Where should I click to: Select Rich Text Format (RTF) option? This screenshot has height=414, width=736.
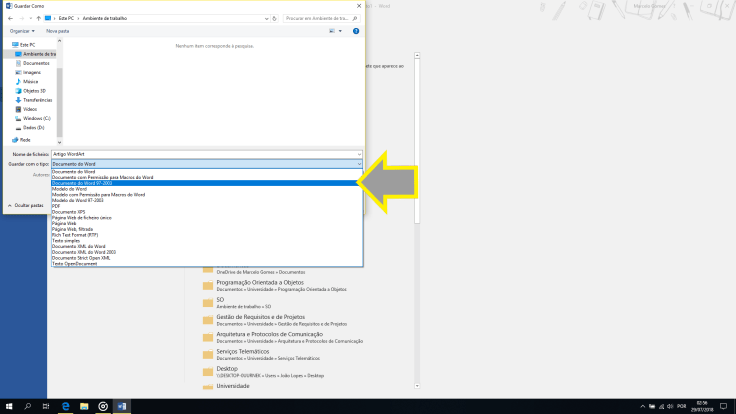click(75, 234)
